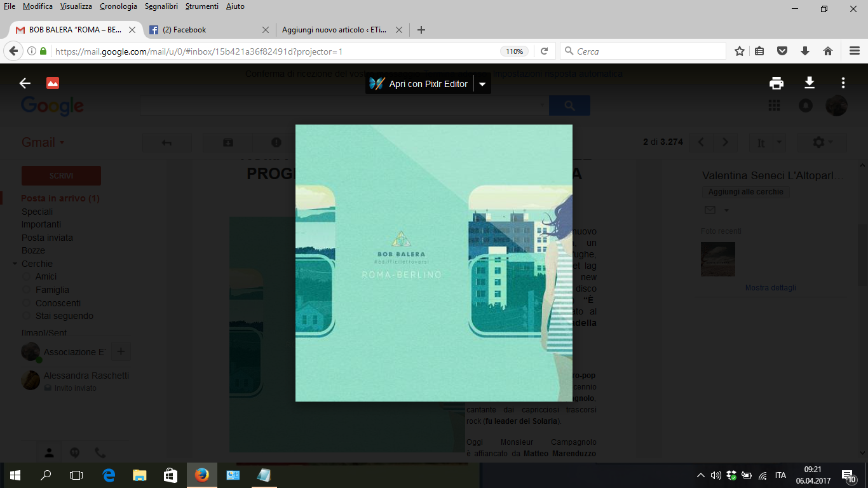Go to the Firefox home page
This screenshot has height=488, width=868.
pyautogui.click(x=828, y=51)
